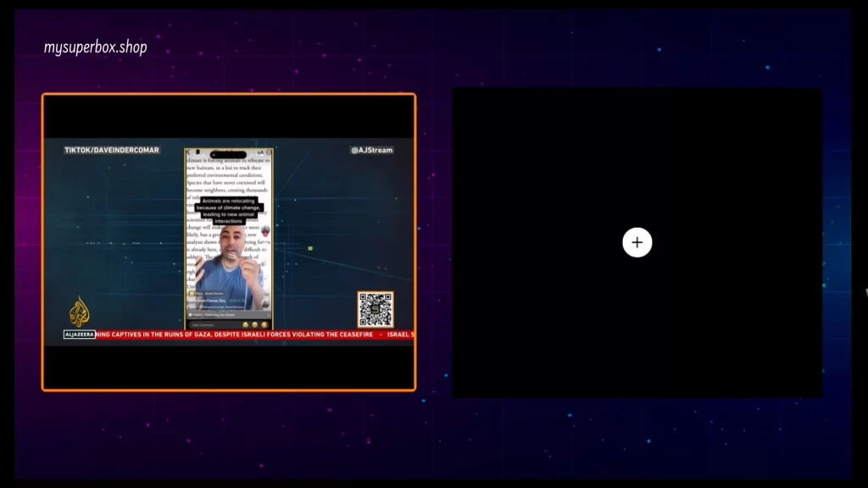Click the rightmost emoji reaction icon
The width and height of the screenshot is (868, 488).
[264, 324]
